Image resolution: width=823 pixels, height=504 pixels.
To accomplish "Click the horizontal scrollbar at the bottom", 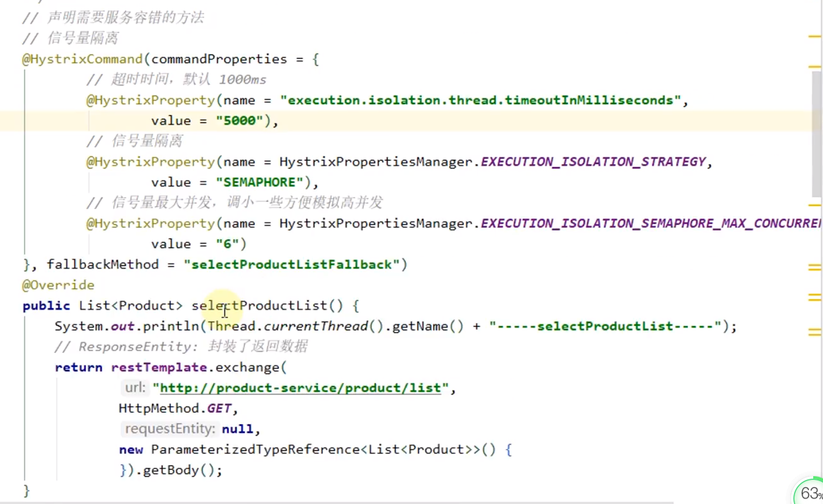I will click(337, 502).
